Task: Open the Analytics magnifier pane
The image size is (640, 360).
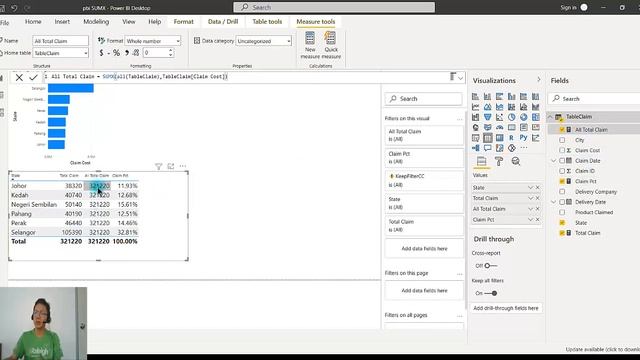Action: [516, 161]
